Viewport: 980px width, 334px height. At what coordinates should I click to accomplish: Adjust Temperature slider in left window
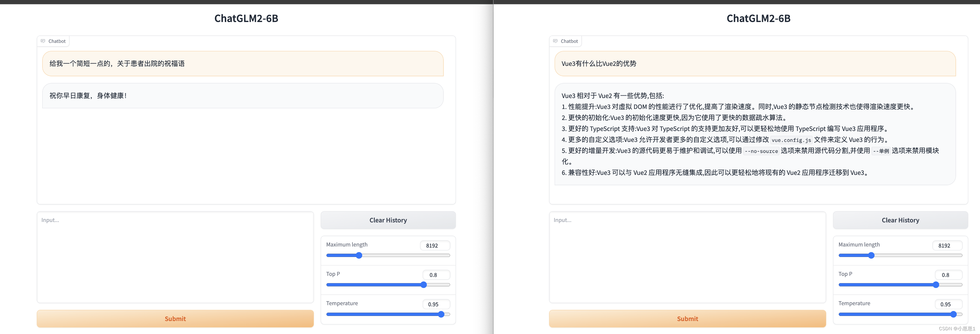click(388, 314)
